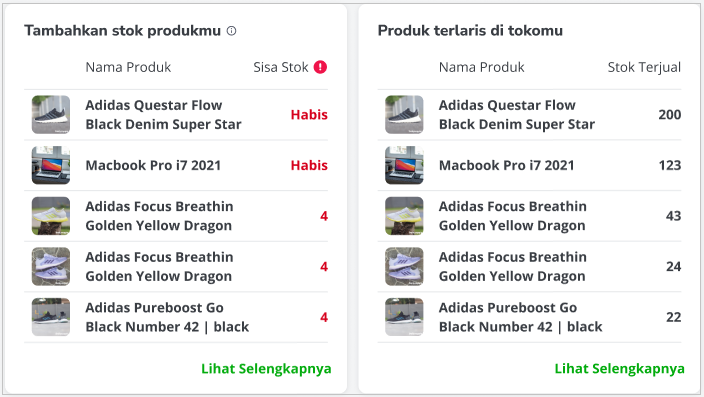This screenshot has width=704, height=397.
Task: Open Adidas Pureboost Go thumbnail in best sellers
Action: (404, 317)
